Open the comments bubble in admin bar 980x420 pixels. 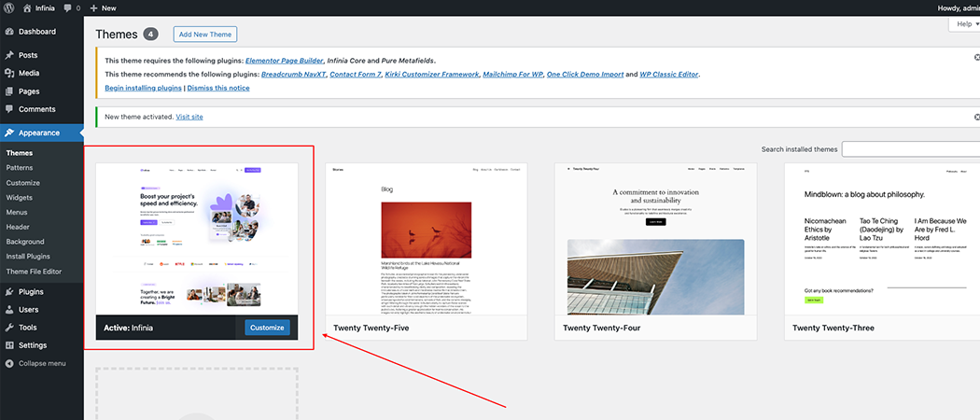[71, 8]
